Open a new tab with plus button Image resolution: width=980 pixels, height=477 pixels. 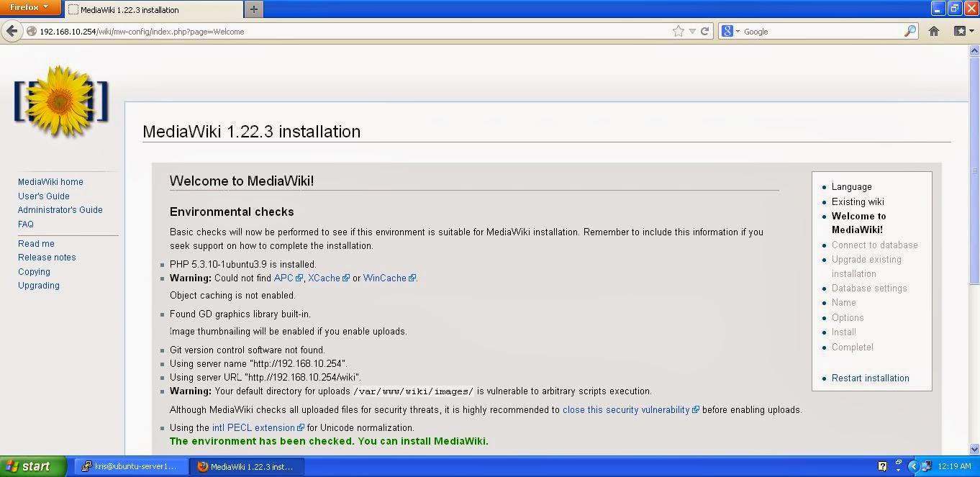(253, 9)
